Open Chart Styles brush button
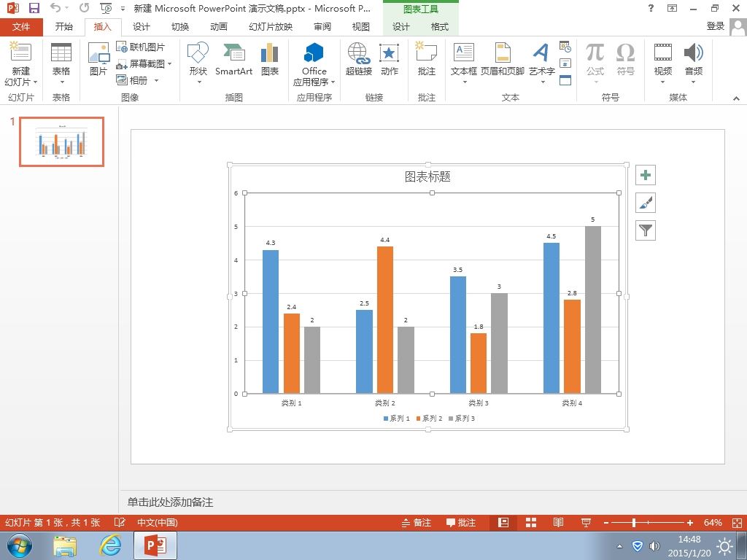Screen dimensions: 747x560 [646, 203]
